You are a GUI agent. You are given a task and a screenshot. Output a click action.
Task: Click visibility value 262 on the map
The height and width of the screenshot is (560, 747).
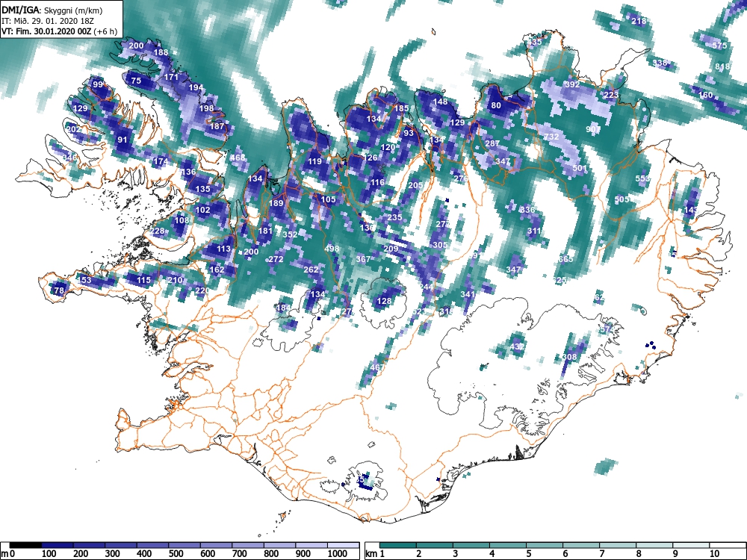click(x=311, y=270)
